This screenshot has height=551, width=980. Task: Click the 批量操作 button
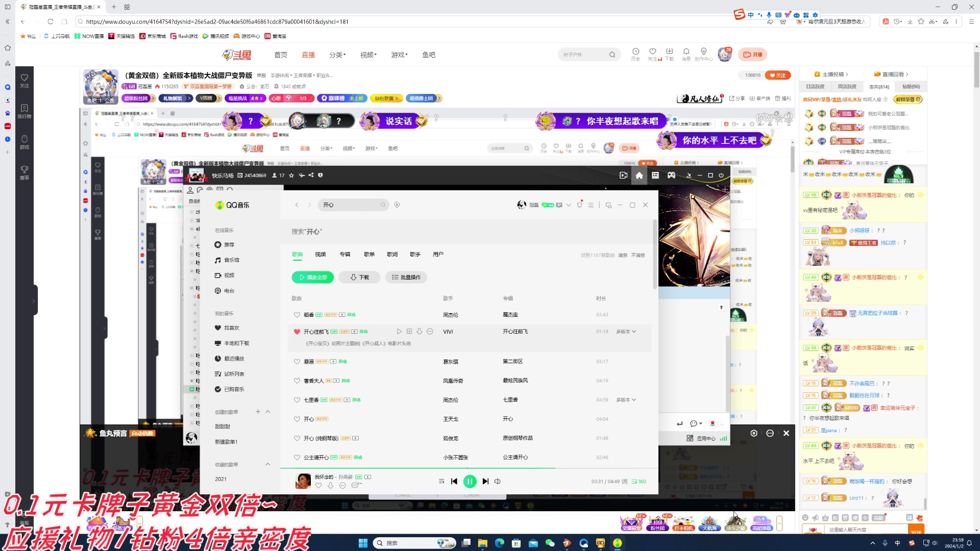[x=406, y=277]
